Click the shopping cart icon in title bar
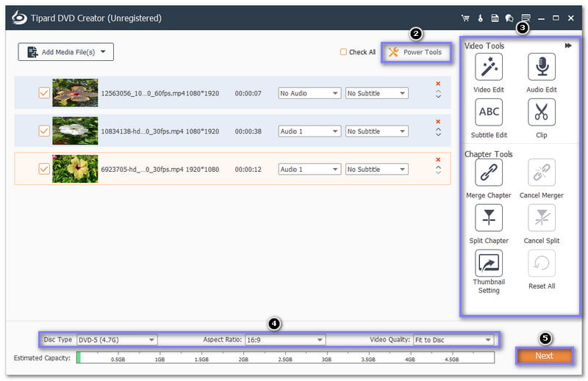This screenshot has width=588, height=381. [465, 18]
